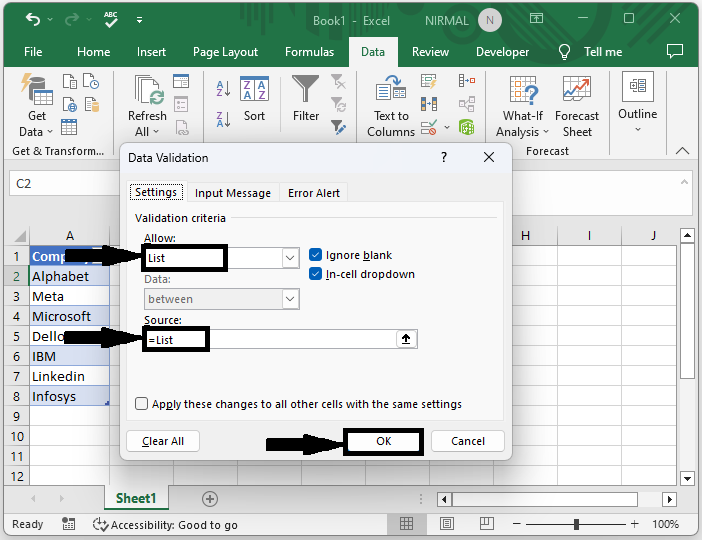Open the Comments icon in ribbon

(675, 51)
